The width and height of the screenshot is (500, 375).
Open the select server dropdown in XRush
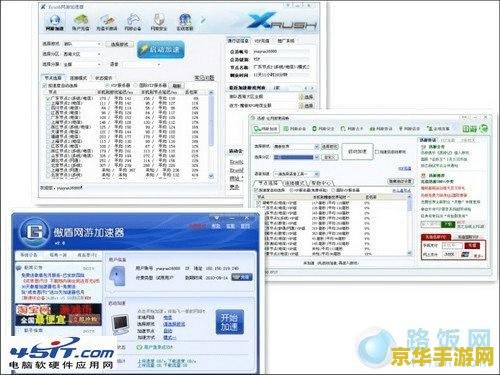click(x=82, y=64)
